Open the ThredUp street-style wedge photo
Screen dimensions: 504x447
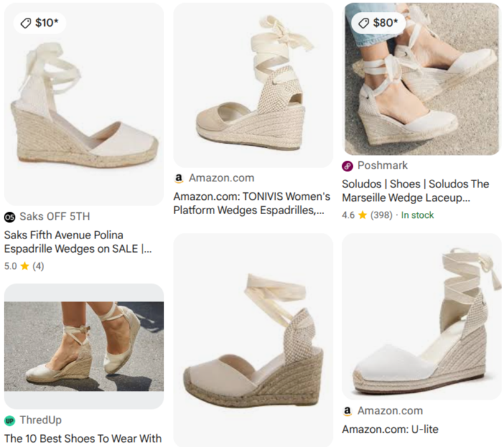(x=84, y=346)
